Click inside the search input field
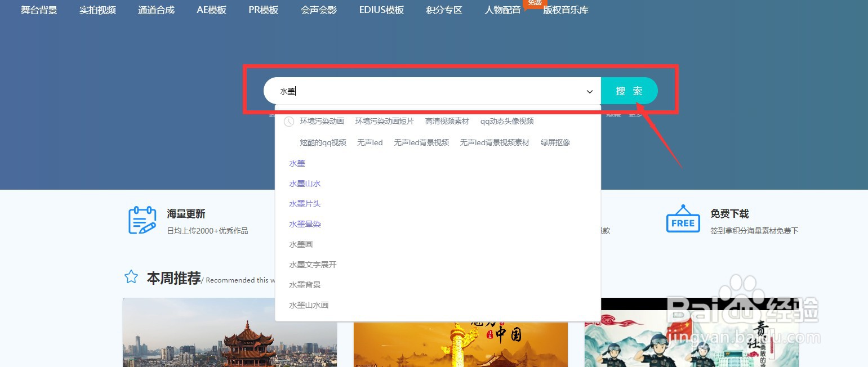 (394, 91)
